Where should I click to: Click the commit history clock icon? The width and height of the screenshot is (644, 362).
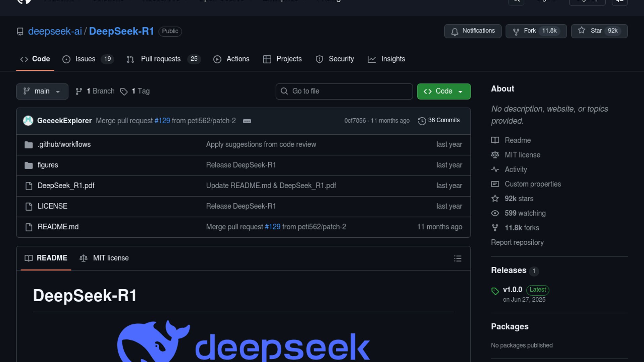click(422, 121)
